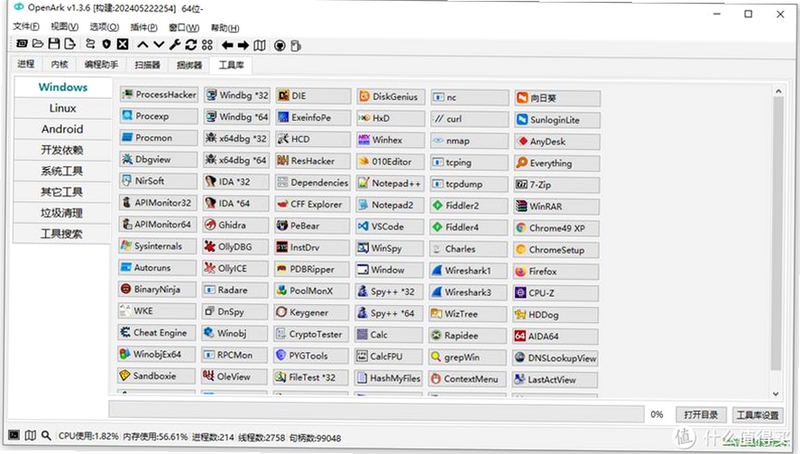Screen dimensions: 800x454
Task: Launch the Dbgview tool
Action: click(158, 159)
